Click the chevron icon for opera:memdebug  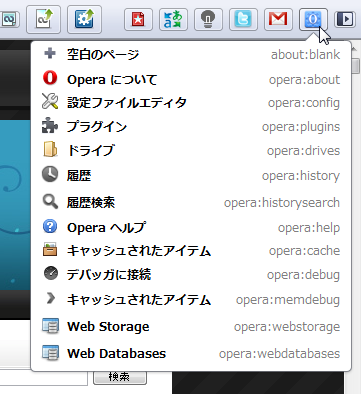51,298
